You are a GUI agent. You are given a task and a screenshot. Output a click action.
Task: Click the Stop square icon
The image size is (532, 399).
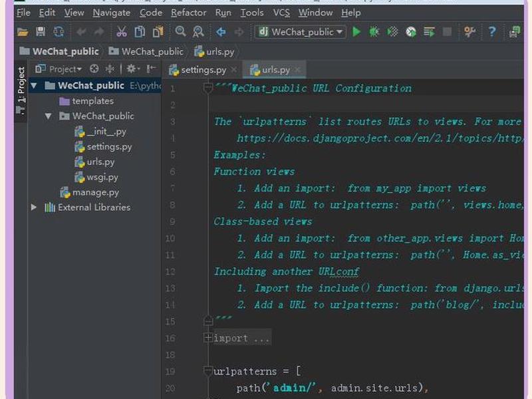coord(447,32)
